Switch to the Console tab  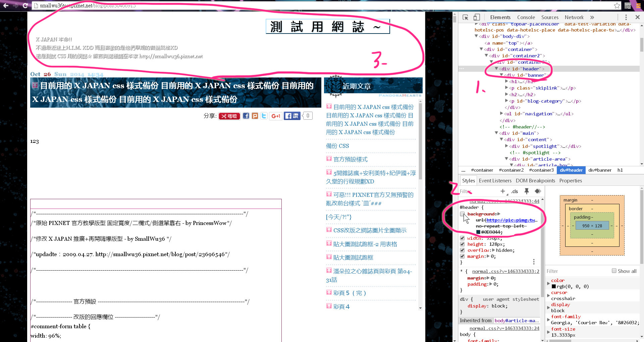click(526, 17)
